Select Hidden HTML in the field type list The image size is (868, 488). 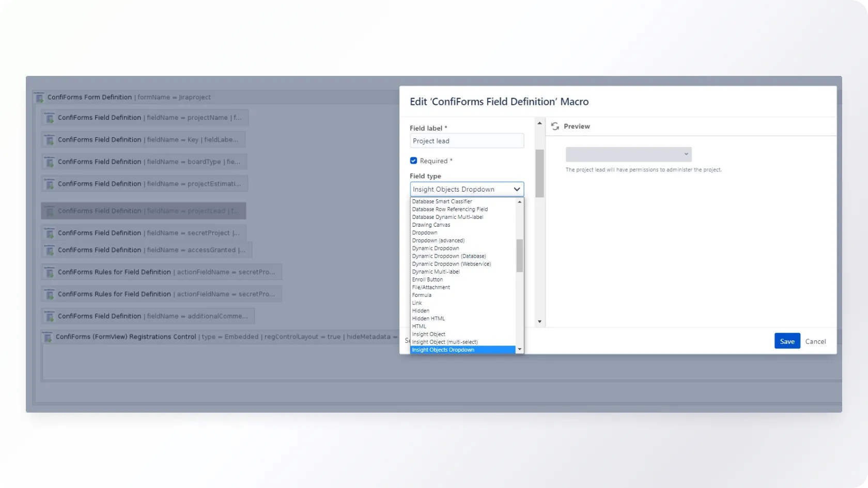click(428, 319)
